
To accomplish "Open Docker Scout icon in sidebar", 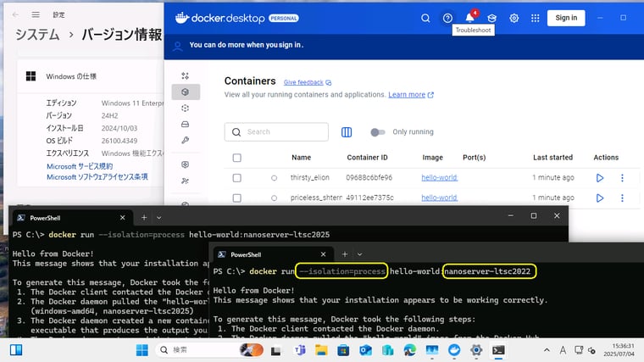I will click(x=186, y=181).
